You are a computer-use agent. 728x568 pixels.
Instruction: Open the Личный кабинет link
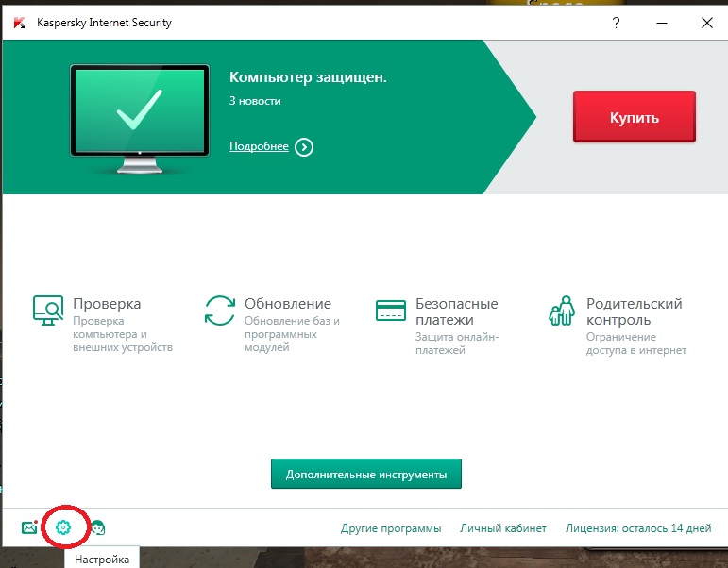503,528
